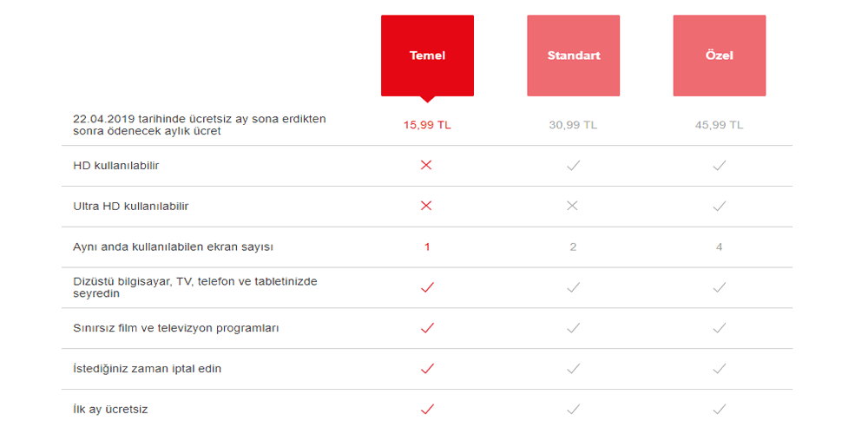Click the Ultra HD gray X under Standart
This screenshot has height=434, width=868.
coord(573,206)
